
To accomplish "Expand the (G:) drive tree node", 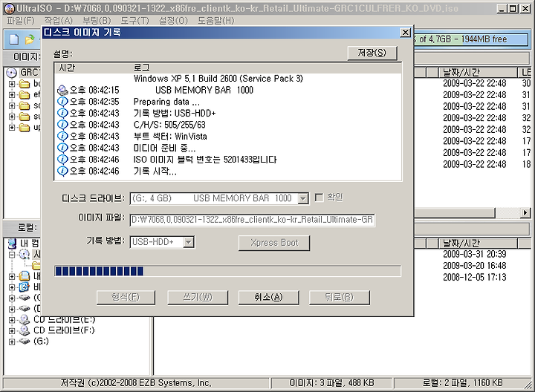I will 12,342.
